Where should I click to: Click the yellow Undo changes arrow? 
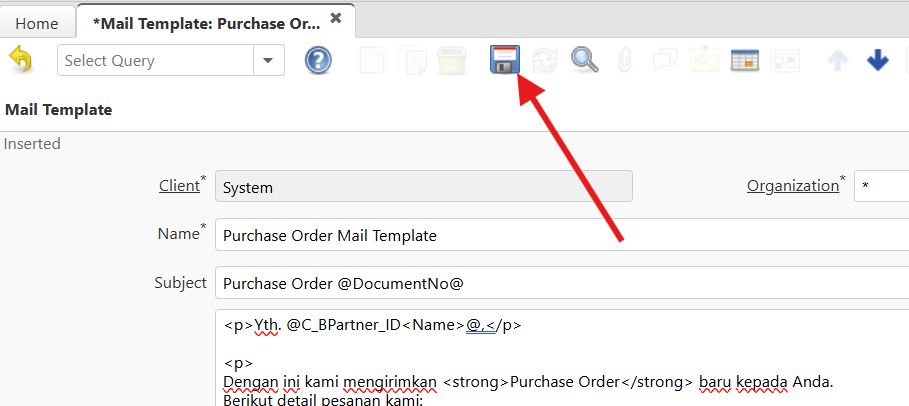click(20, 60)
